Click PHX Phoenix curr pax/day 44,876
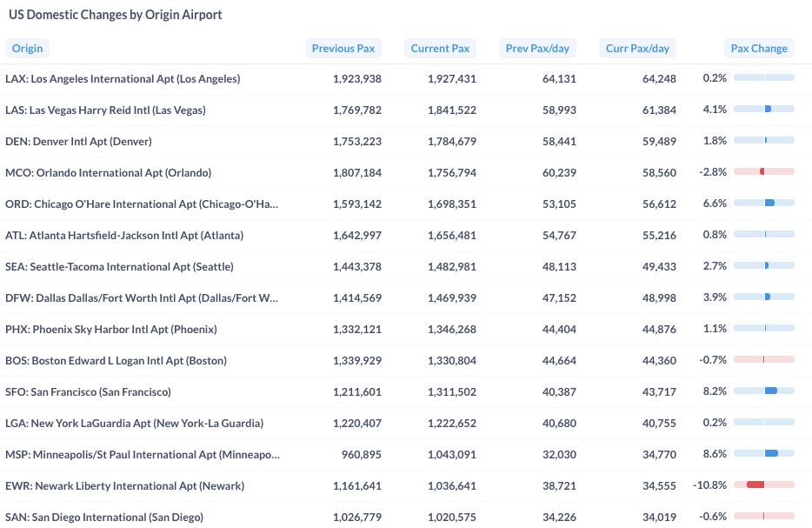The width and height of the screenshot is (812, 528). tap(659, 330)
